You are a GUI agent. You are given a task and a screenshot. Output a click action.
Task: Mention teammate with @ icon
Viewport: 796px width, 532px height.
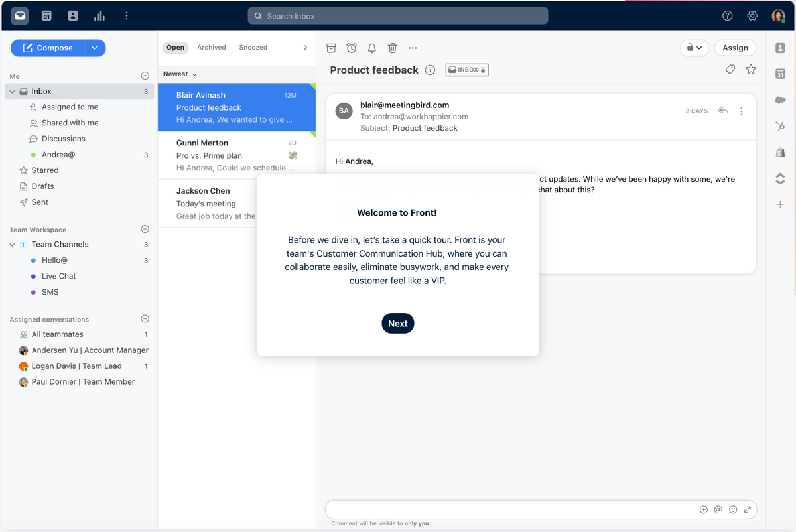coord(718,509)
